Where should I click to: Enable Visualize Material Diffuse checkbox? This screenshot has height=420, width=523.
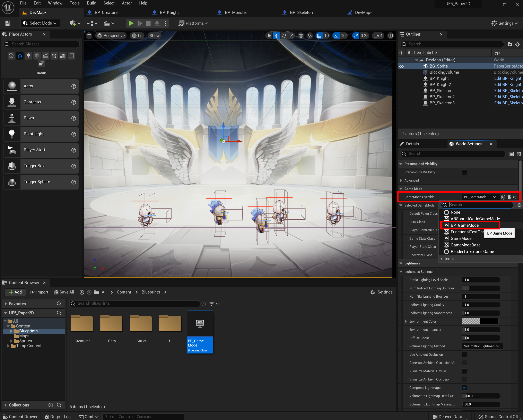tap(464, 371)
